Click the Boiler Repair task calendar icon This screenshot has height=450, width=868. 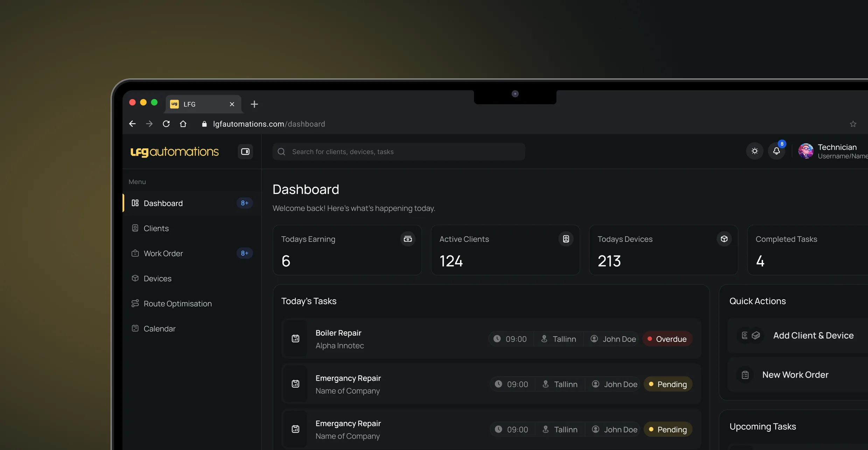(295, 339)
